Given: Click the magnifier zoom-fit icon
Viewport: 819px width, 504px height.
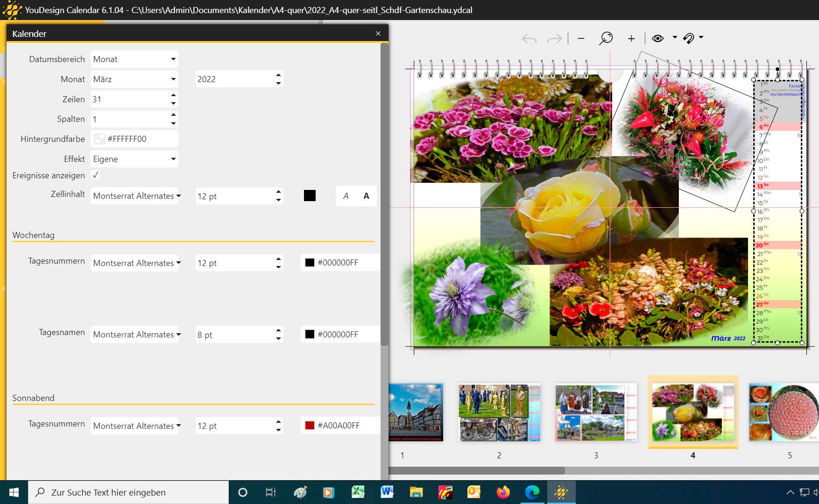Looking at the screenshot, I should coord(606,38).
